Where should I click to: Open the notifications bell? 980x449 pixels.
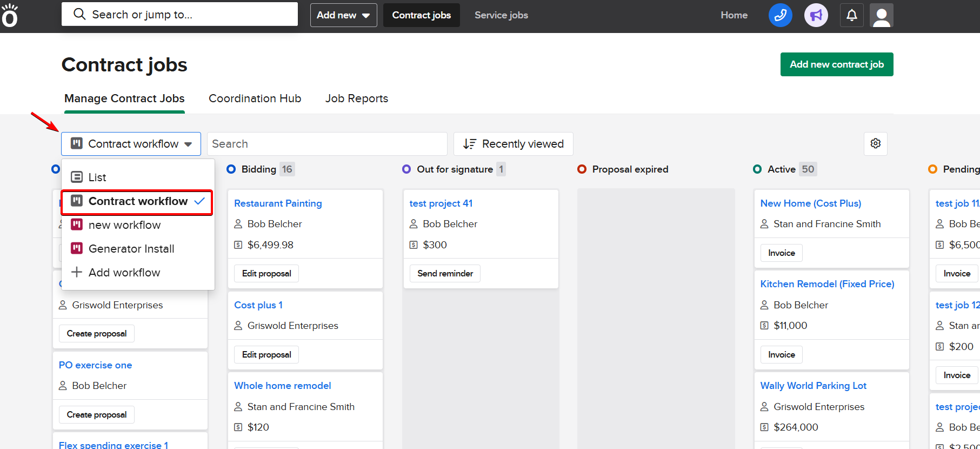(x=851, y=15)
